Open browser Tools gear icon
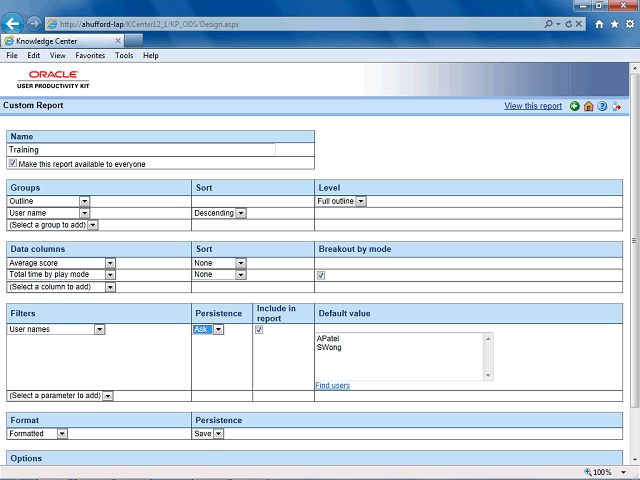The image size is (640, 480). pos(630,24)
